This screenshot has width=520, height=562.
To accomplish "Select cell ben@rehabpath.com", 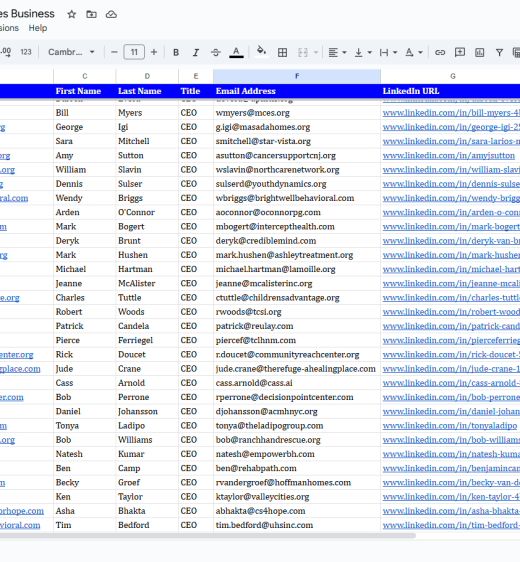I will tap(297, 468).
